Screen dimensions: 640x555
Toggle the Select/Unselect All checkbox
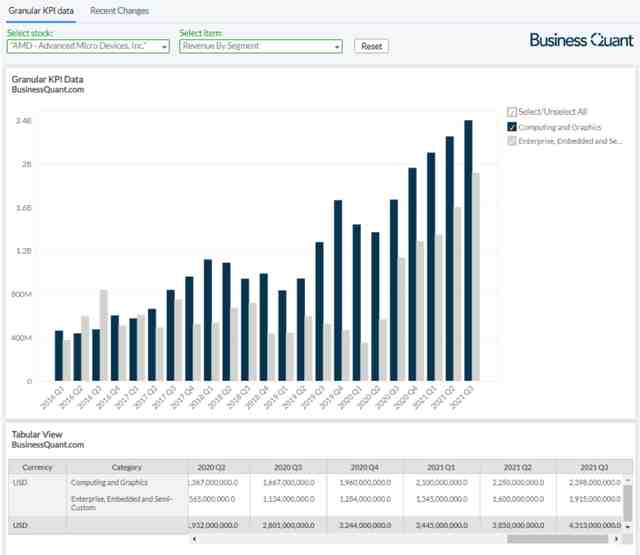click(x=512, y=112)
